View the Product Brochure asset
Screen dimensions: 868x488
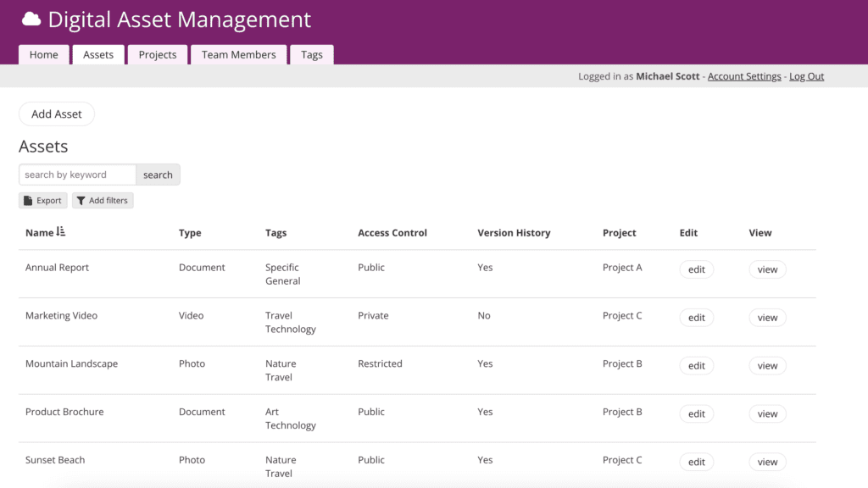coord(767,414)
